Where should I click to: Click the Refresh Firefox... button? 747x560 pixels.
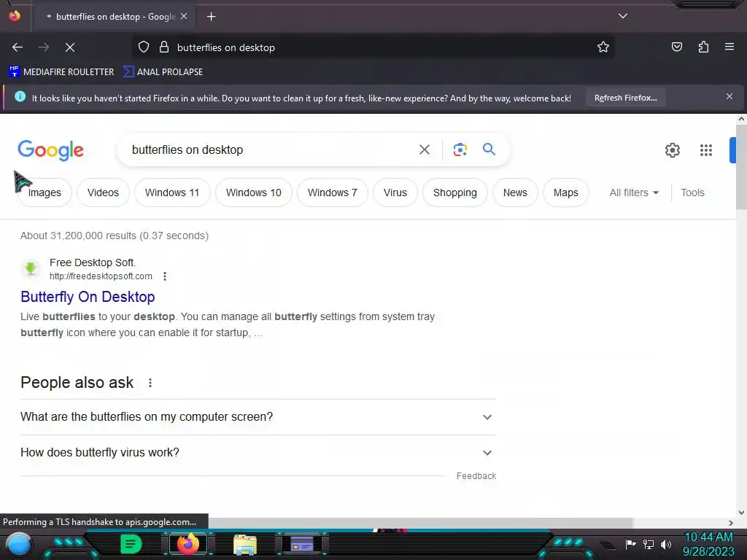pyautogui.click(x=625, y=98)
